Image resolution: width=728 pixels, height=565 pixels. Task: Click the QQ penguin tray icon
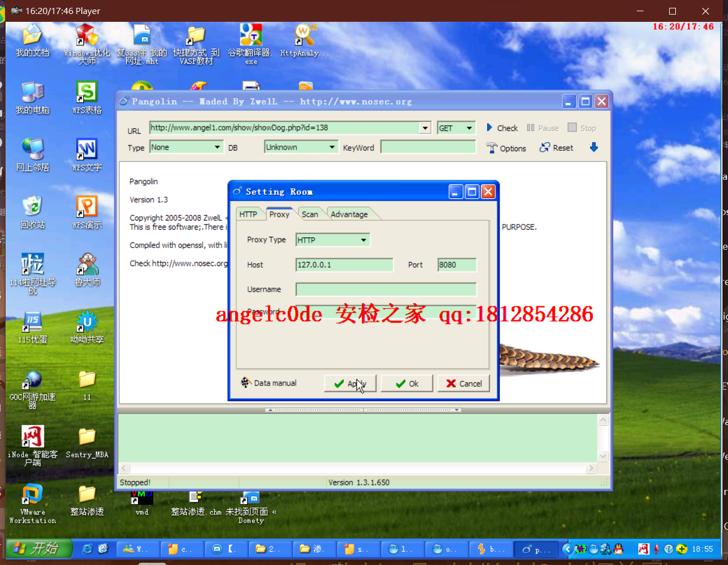coord(618,549)
